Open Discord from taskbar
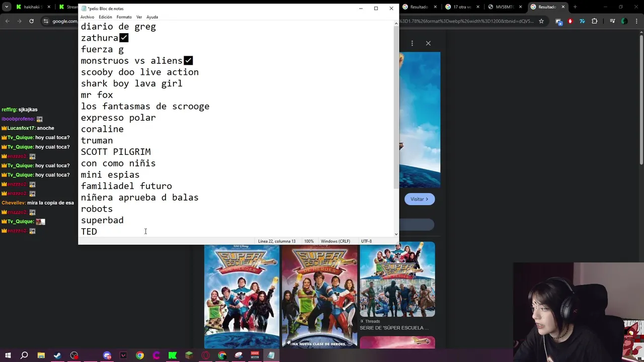This screenshot has width=644, height=362. click(107, 355)
